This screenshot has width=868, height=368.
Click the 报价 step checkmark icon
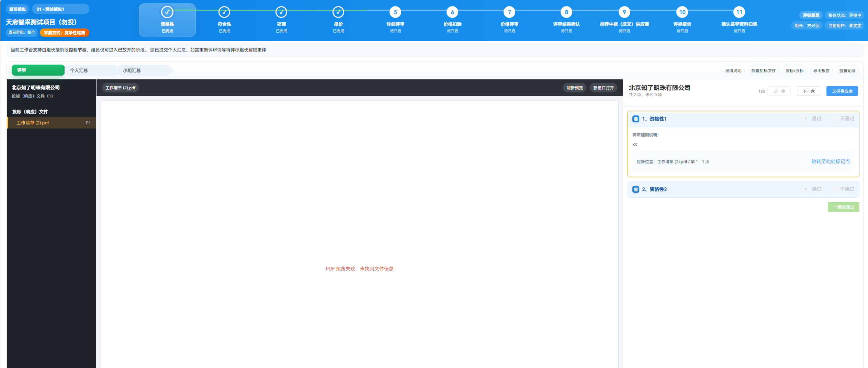coord(338,12)
